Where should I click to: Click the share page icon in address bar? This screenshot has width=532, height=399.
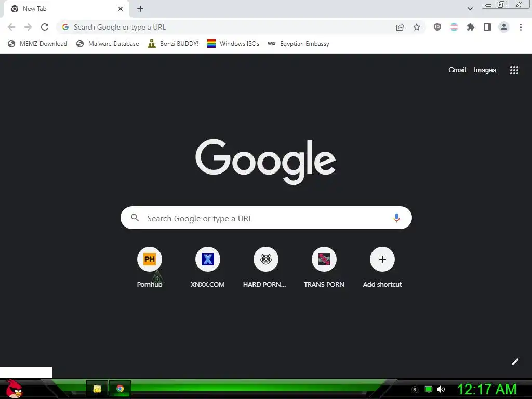click(x=400, y=27)
